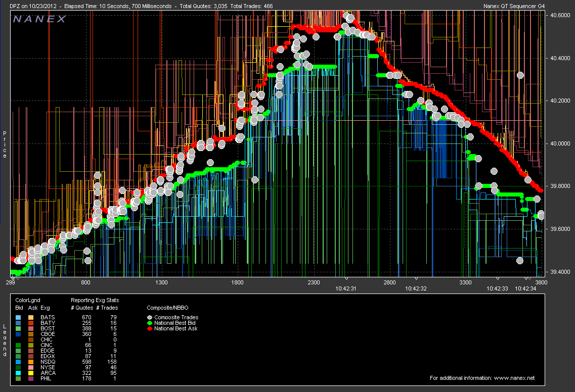Screen dimensions: 575x392
Task: Click the 670 quotes count for BATS
Action: 86,317
